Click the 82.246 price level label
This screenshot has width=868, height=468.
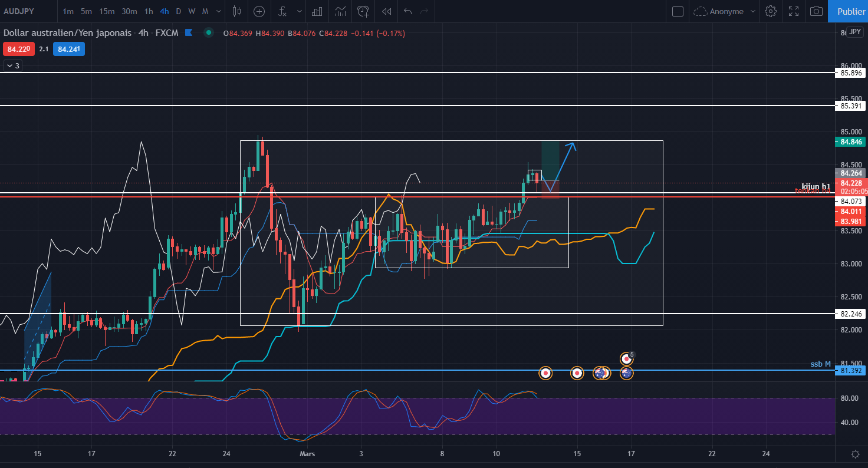850,314
